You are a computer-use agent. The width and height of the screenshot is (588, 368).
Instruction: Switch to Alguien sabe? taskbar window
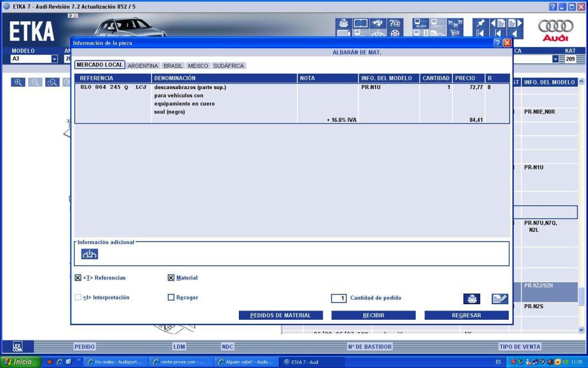246,362
